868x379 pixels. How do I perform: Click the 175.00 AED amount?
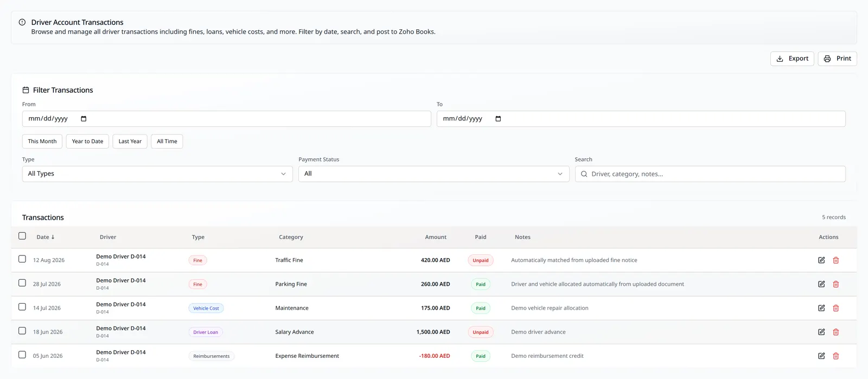tap(436, 308)
